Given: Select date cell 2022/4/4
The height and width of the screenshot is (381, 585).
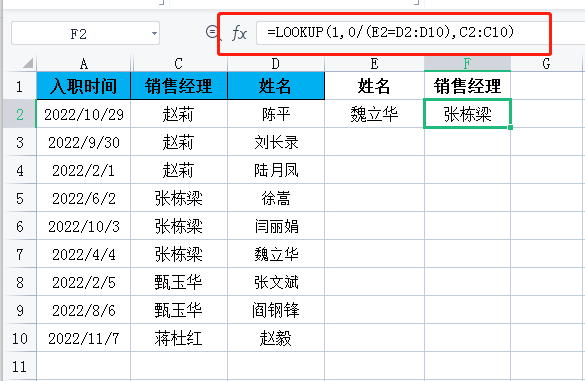Looking at the screenshot, I should [84, 254].
